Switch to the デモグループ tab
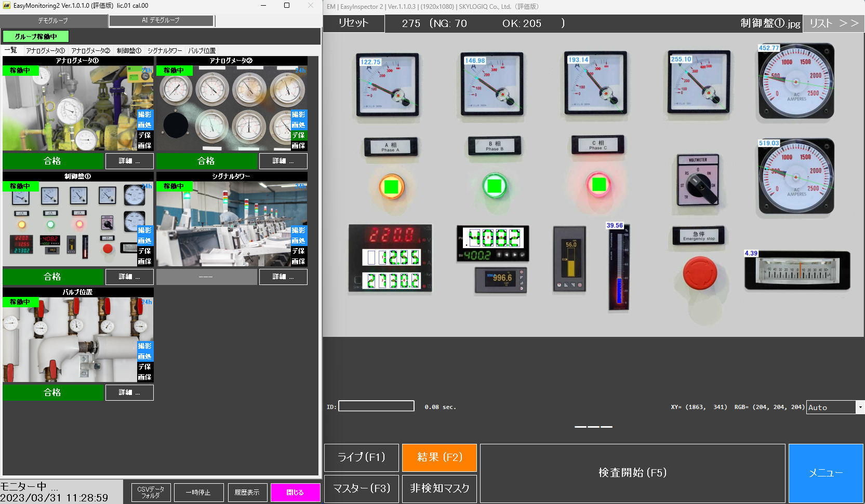This screenshot has height=504, width=865. tap(54, 21)
